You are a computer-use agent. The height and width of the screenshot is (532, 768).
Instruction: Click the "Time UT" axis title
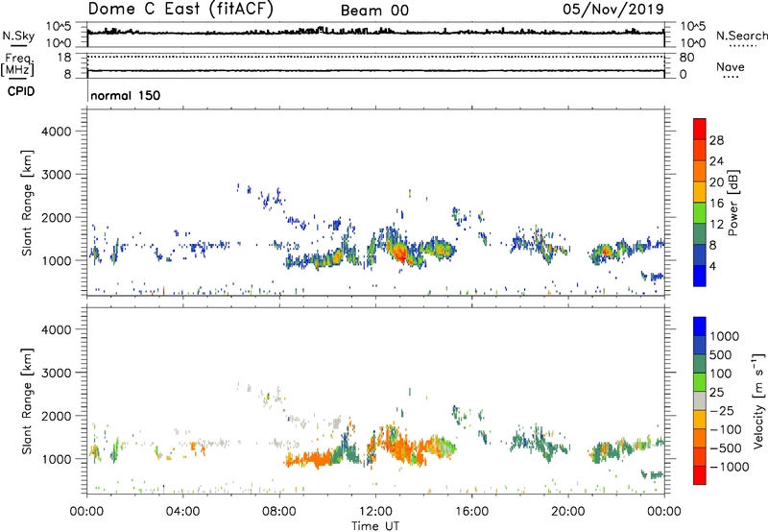click(x=375, y=526)
